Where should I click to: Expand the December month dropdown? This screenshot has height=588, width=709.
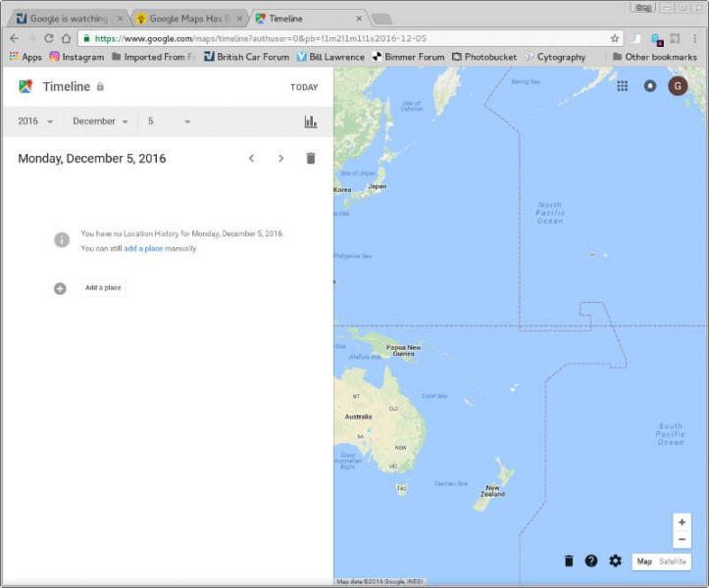click(x=100, y=122)
